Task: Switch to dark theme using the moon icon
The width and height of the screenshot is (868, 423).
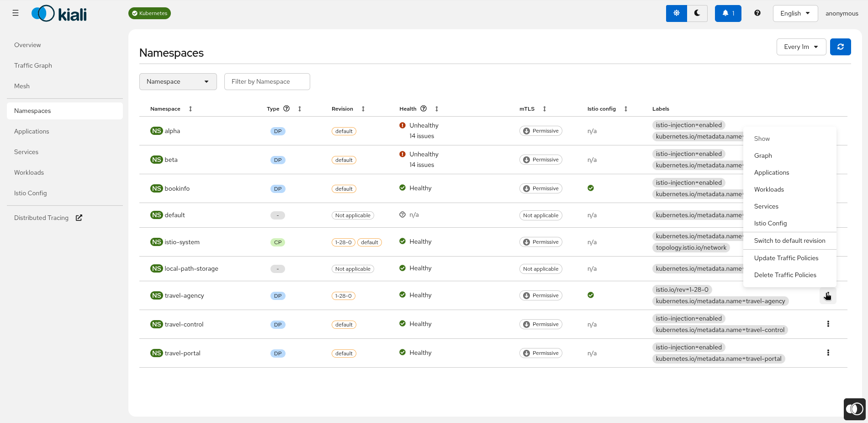Action: click(x=697, y=13)
